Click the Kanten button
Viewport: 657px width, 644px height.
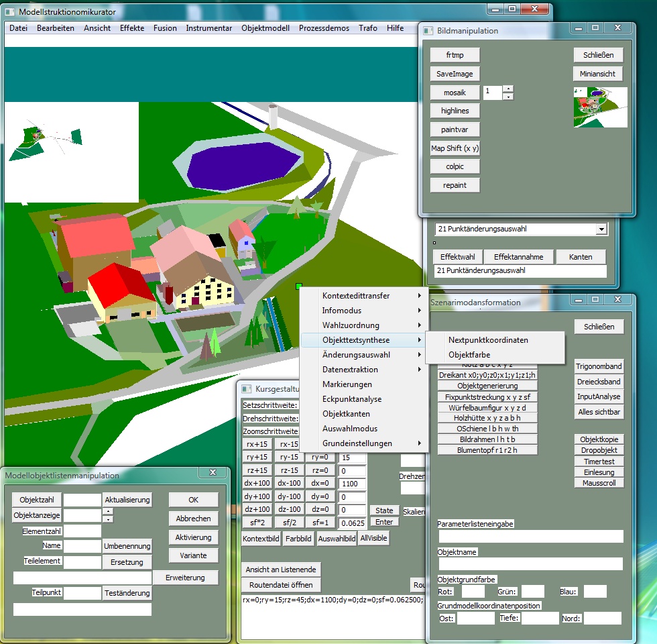pos(581,257)
